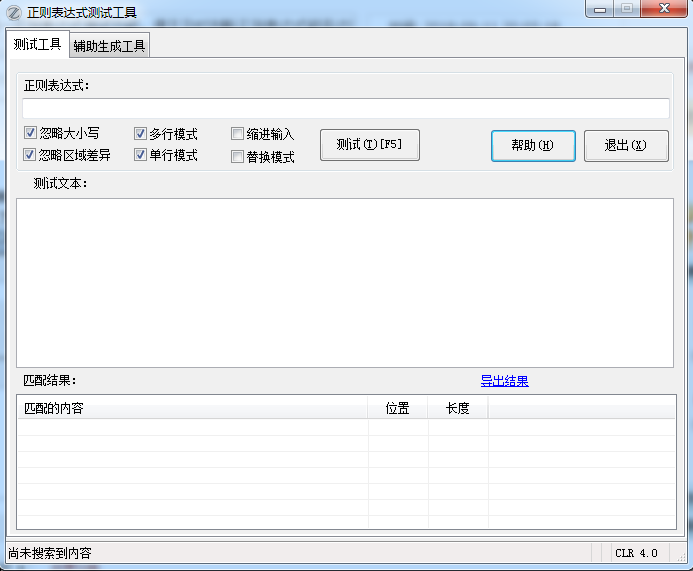The height and width of the screenshot is (571, 693).
Task: Disable the 多行模式 checkbox
Action: point(141,133)
